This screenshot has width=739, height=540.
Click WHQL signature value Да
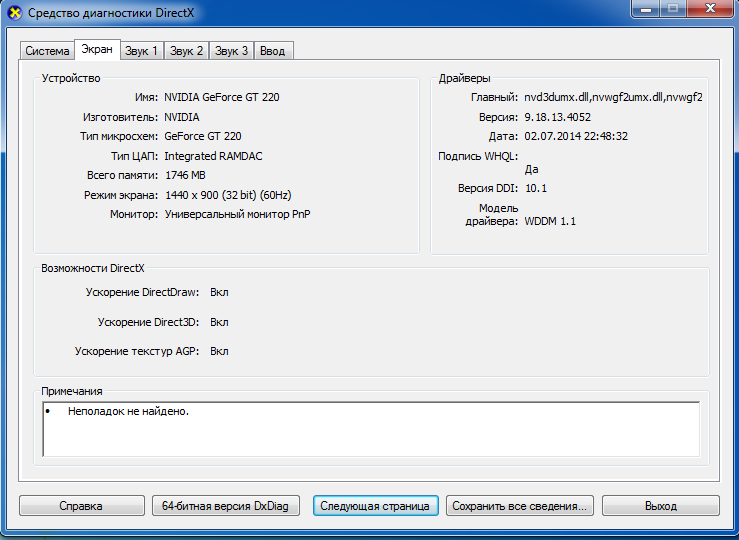click(x=531, y=170)
